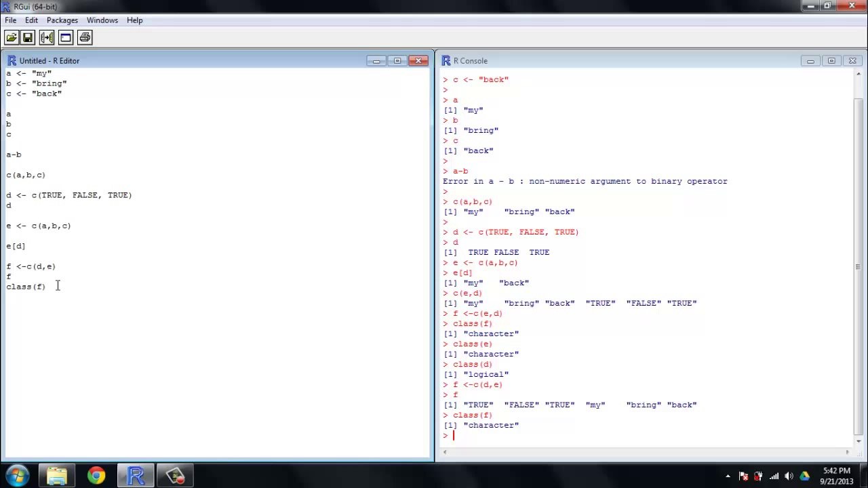Click the Save script toolbar icon
Screen dimensions: 868x488
coord(28,37)
